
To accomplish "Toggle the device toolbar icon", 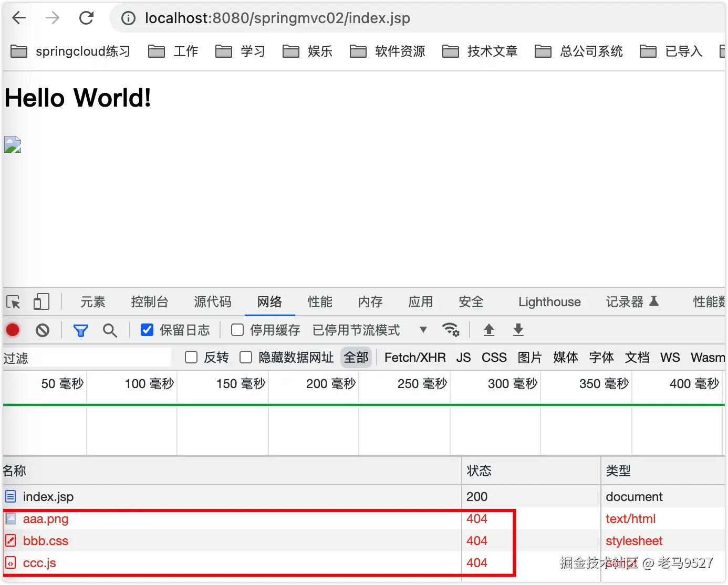I will (x=41, y=301).
